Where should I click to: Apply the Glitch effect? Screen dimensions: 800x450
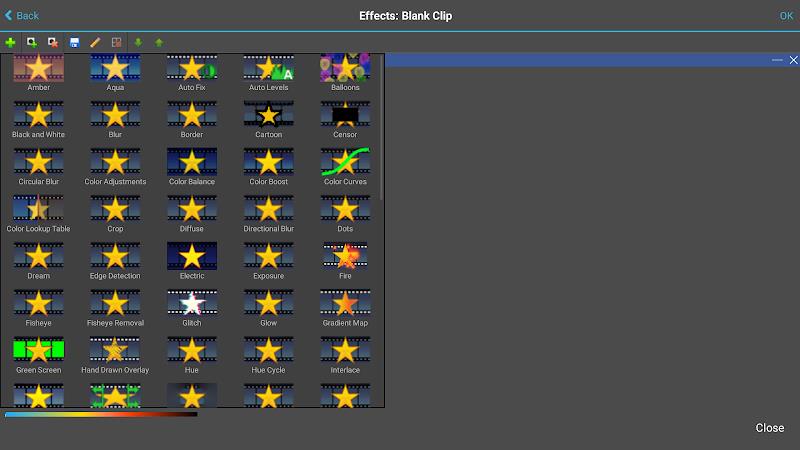click(x=192, y=309)
